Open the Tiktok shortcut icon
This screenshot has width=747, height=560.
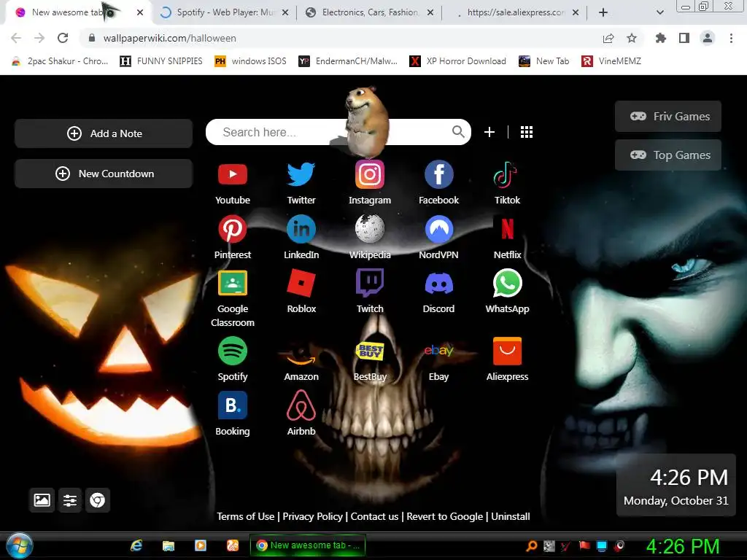coord(507,174)
